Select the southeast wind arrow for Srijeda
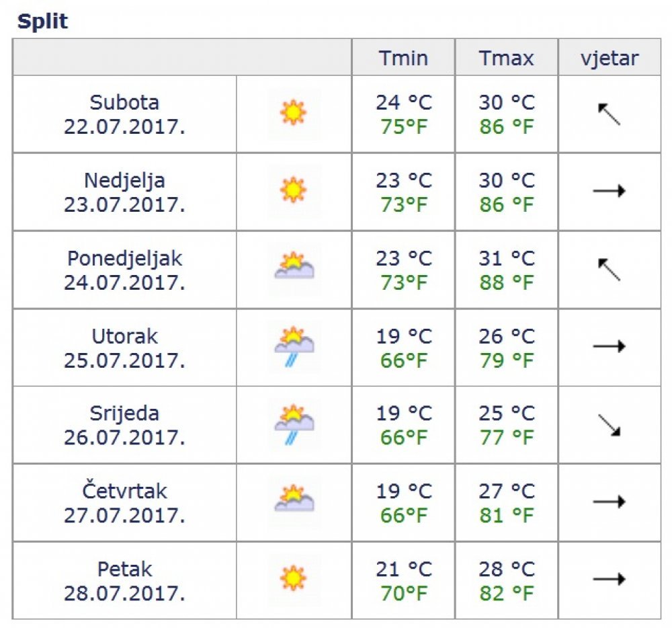Screen dimensions: 672x628 coord(609,425)
